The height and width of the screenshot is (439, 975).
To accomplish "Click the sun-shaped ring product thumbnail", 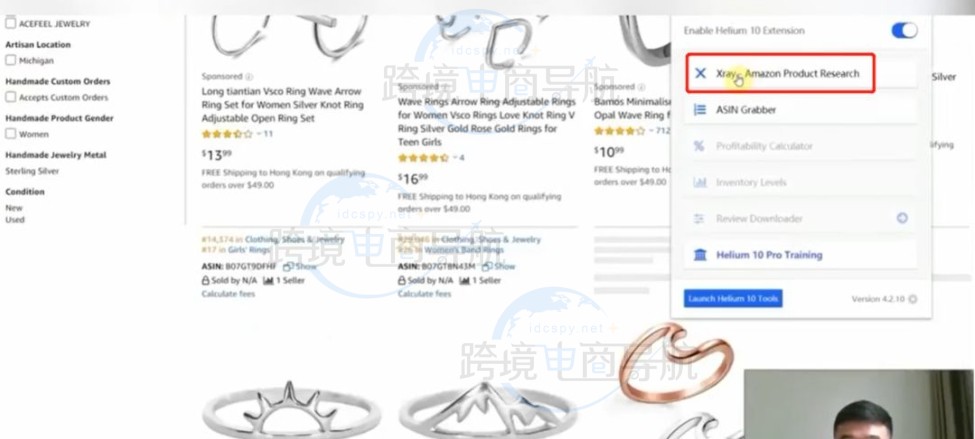I will 291,409.
